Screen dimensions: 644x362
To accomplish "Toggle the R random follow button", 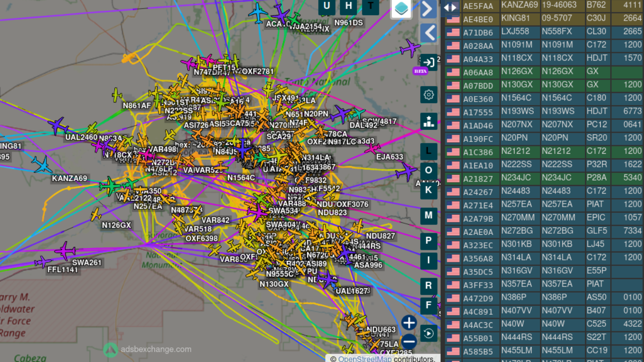I will [429, 286].
